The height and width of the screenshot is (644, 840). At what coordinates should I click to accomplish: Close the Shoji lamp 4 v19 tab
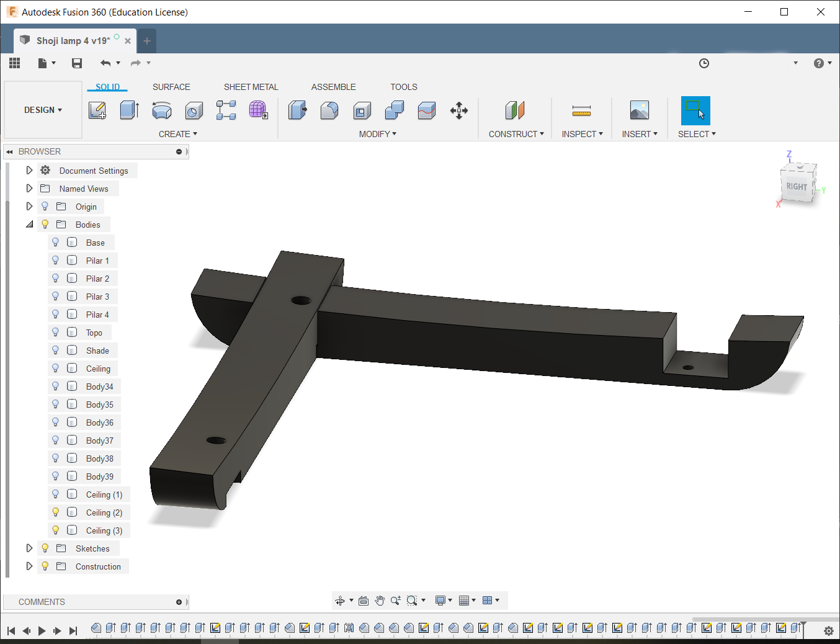coord(128,41)
